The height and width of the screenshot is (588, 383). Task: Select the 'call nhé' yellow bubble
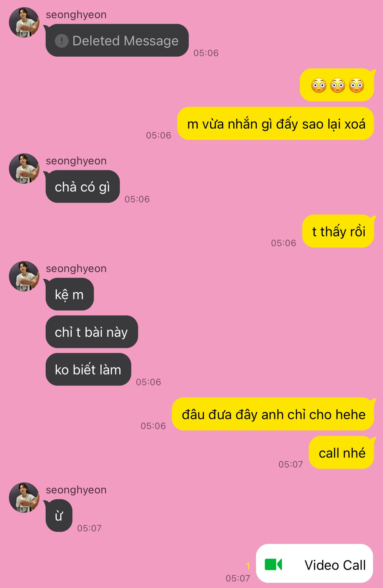point(342,453)
